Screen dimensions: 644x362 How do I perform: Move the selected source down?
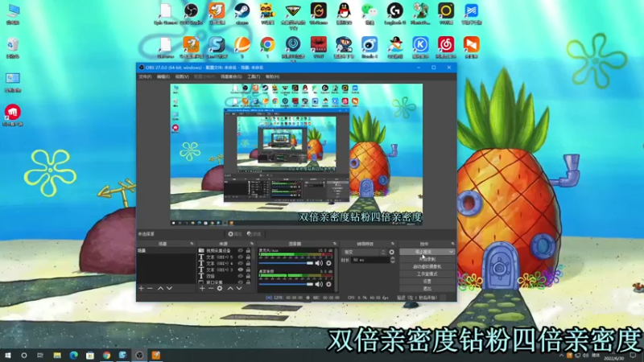coord(239,289)
